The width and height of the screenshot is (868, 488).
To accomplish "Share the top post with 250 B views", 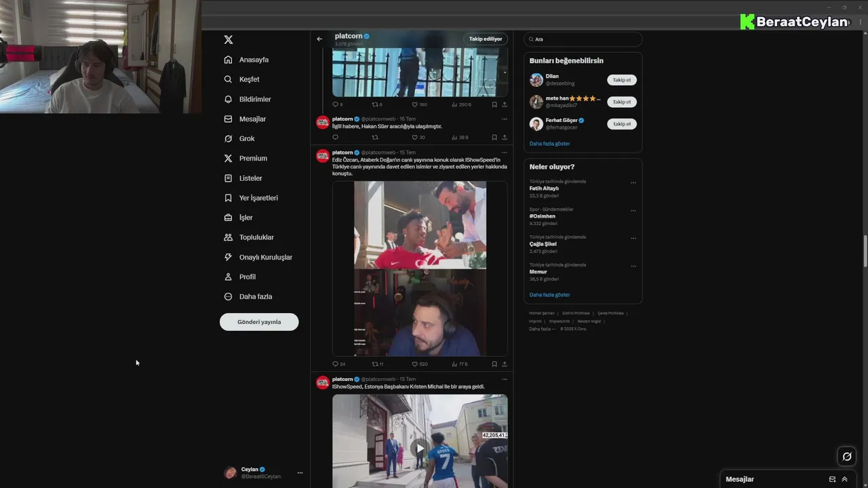I will (505, 104).
